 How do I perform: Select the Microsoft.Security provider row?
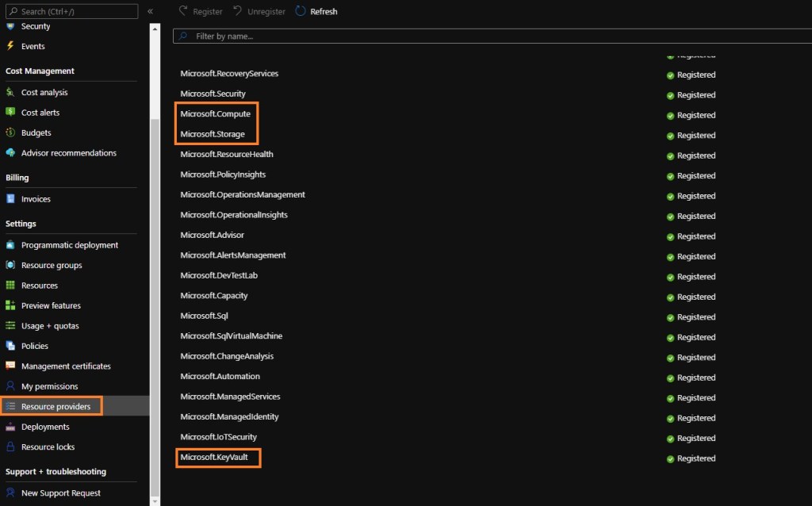[492, 94]
